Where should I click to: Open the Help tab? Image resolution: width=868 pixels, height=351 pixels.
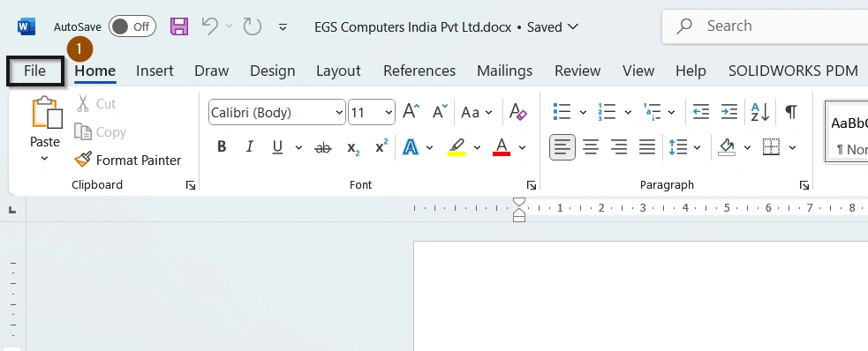pos(691,71)
